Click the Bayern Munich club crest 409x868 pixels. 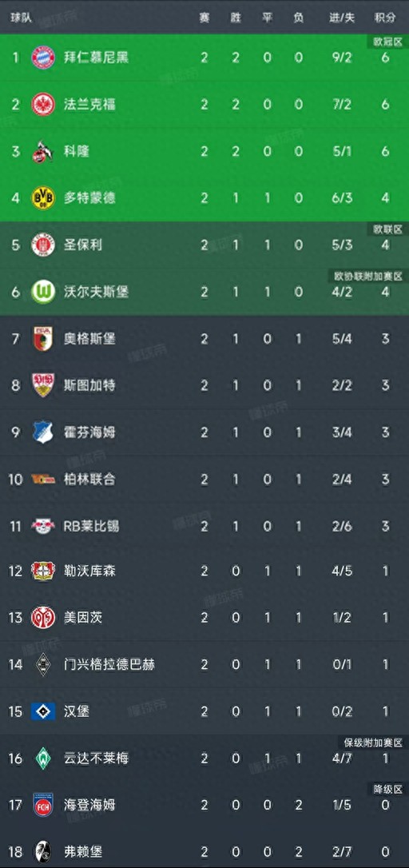(42, 58)
